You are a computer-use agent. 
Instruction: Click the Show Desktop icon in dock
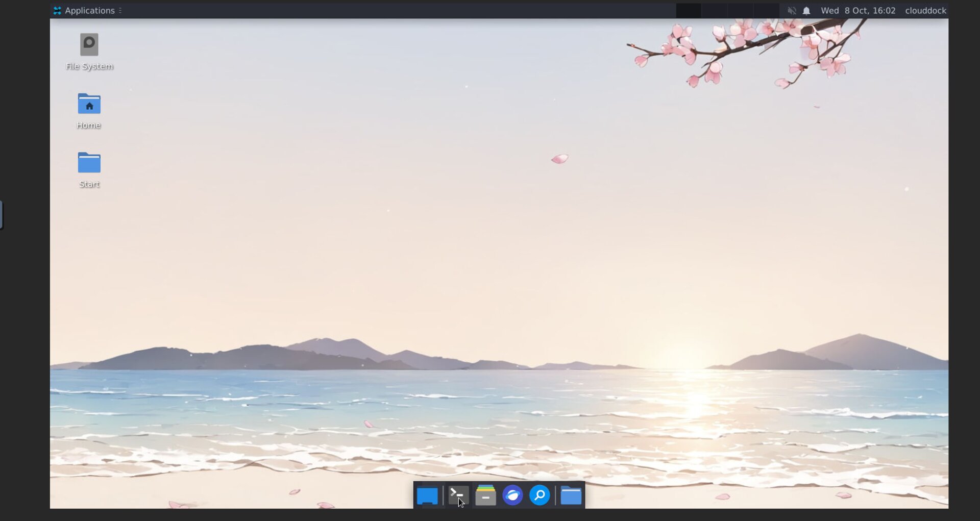click(427, 495)
